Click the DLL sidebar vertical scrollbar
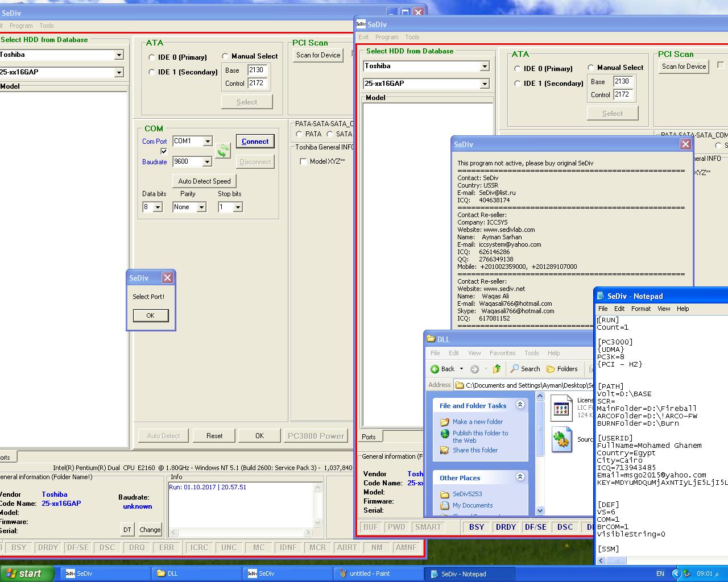The width and height of the screenshot is (728, 582). pyautogui.click(x=540, y=452)
